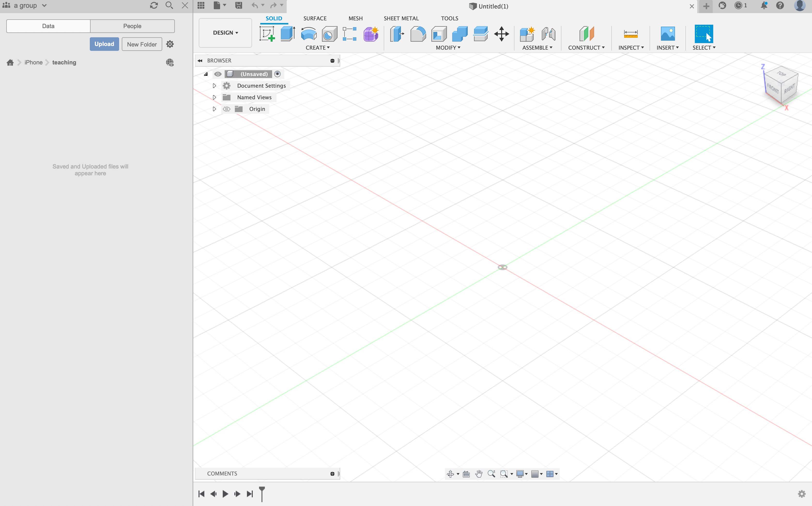Select the Hole tool
The width and height of the screenshot is (812, 506).
(x=329, y=34)
